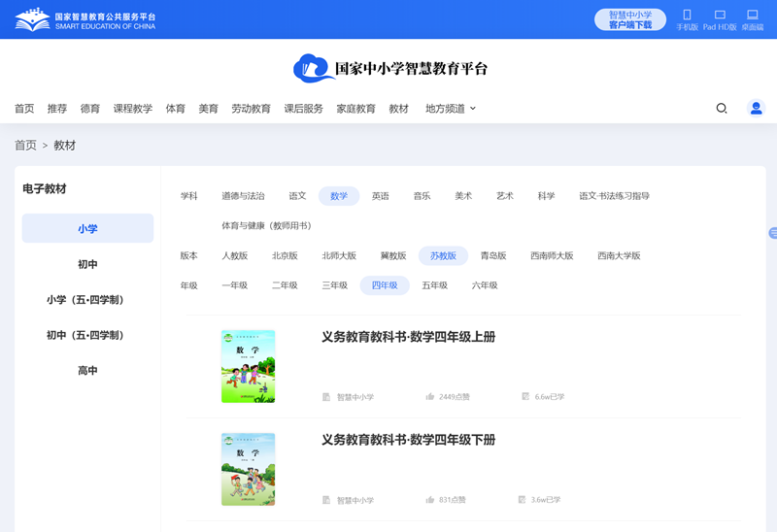Filter subject by 艺术
This screenshot has width=777, height=532.
(505, 196)
